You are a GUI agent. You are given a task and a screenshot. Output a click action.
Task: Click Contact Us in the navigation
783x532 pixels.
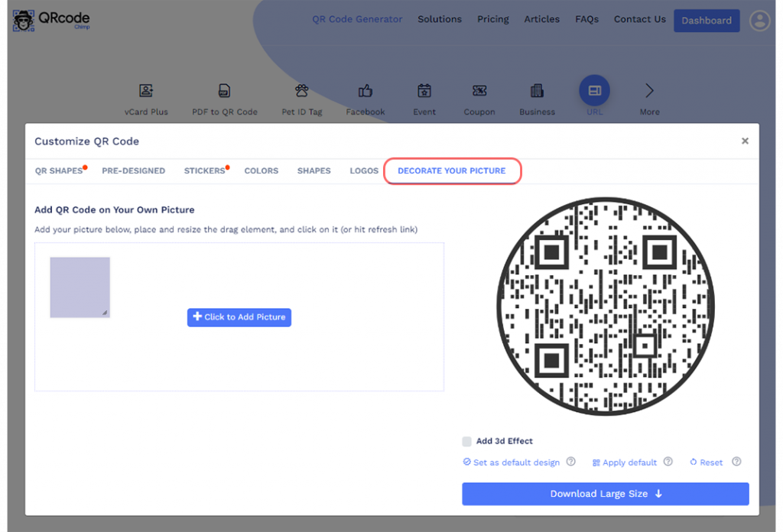(639, 19)
